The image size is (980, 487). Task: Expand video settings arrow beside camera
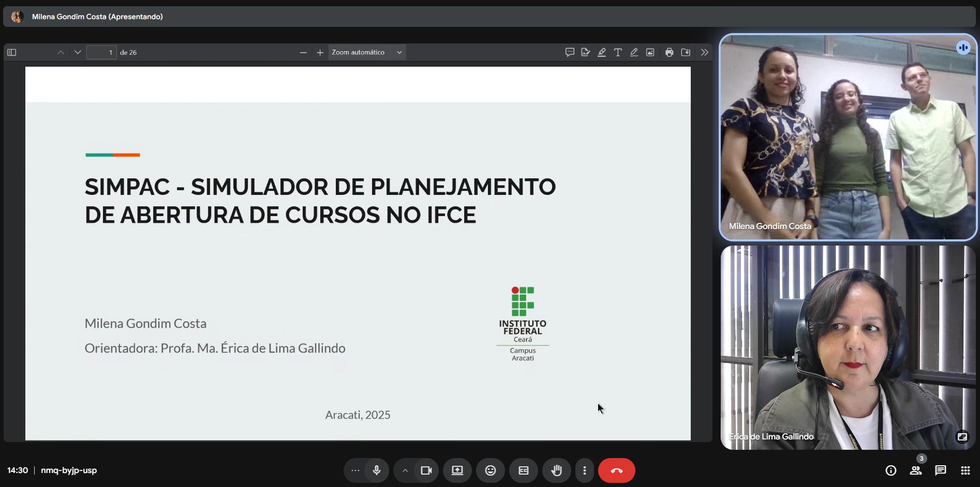pyautogui.click(x=405, y=470)
